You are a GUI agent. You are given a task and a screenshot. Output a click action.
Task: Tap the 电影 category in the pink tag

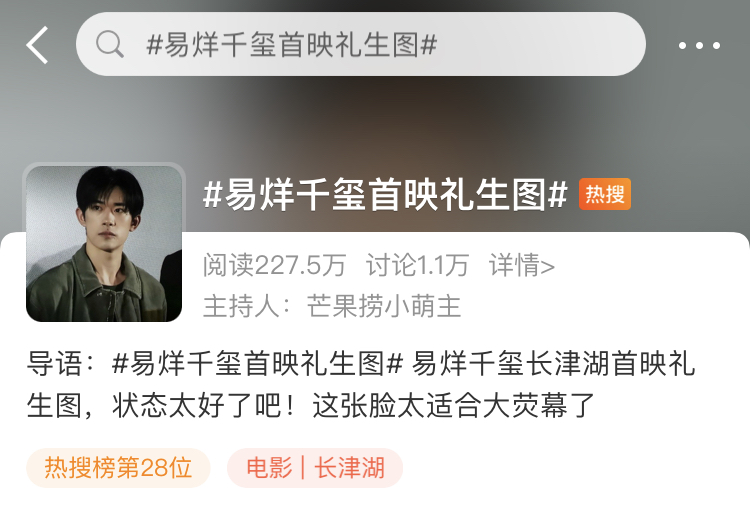(x=269, y=468)
